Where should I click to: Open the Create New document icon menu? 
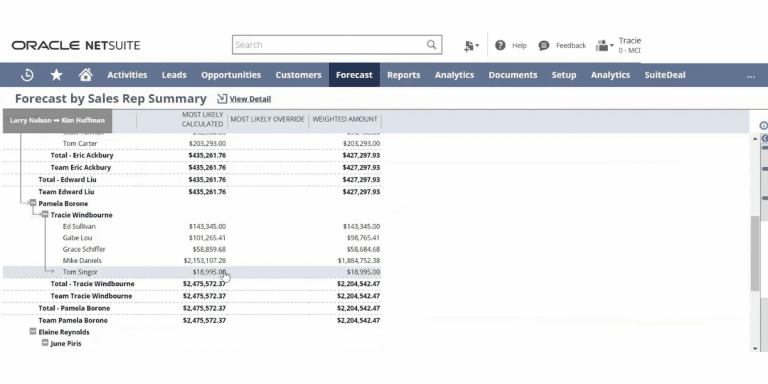tap(471, 46)
